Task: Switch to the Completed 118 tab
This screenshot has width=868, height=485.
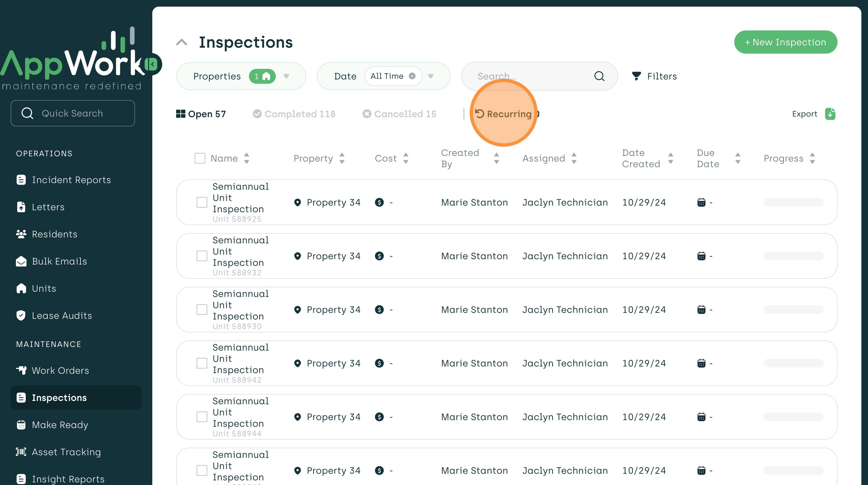Action: coord(294,114)
